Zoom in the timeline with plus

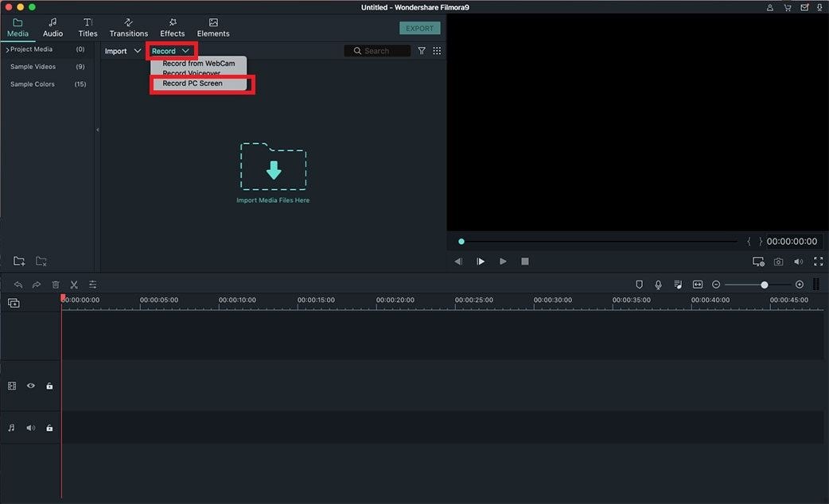coord(800,285)
